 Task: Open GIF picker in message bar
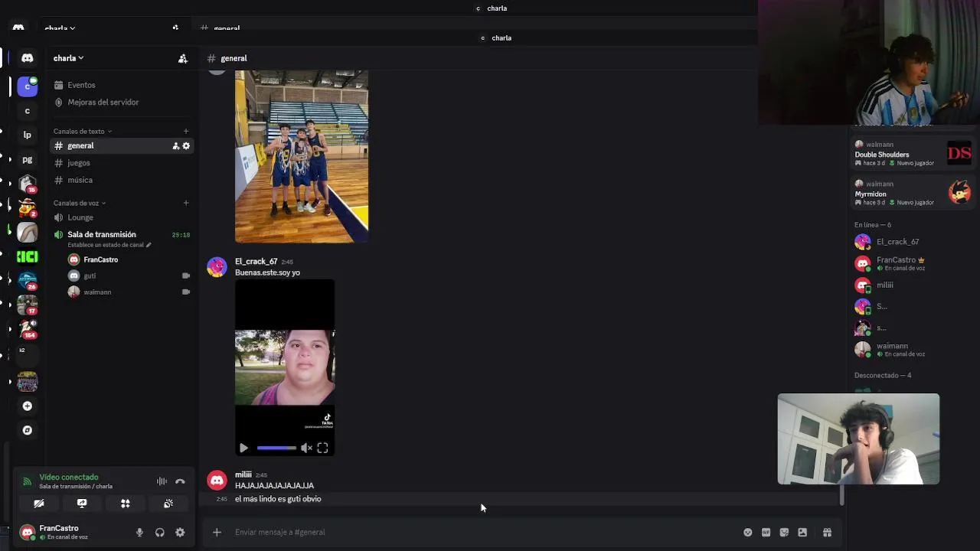coord(766,533)
